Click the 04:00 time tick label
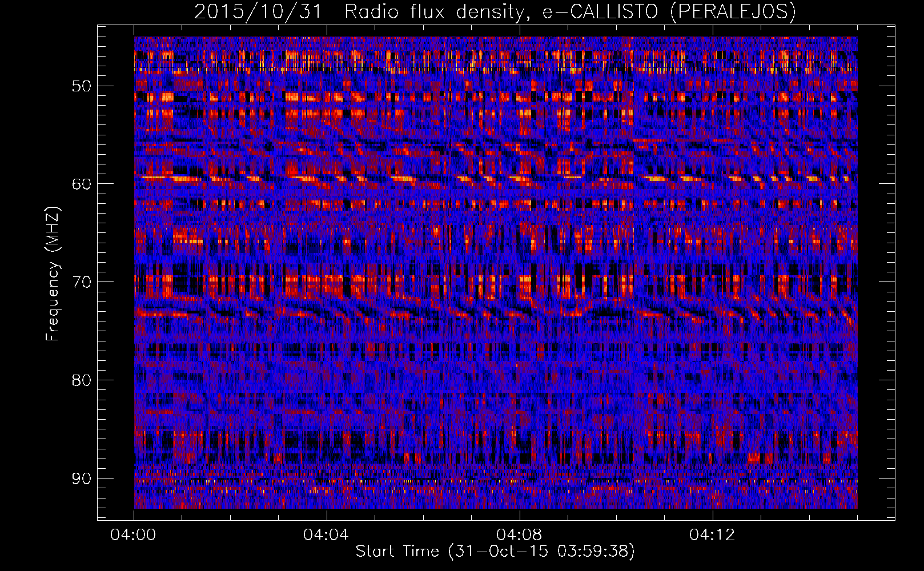Image resolution: width=924 pixels, height=571 pixels. tap(134, 535)
